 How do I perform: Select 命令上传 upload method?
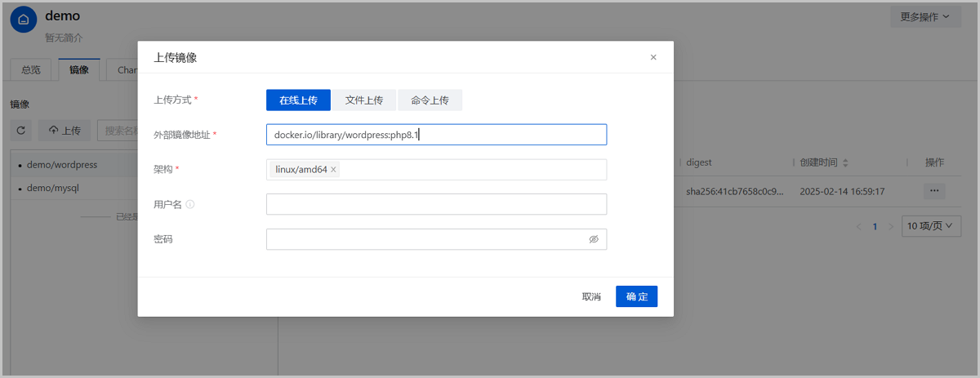[430, 100]
